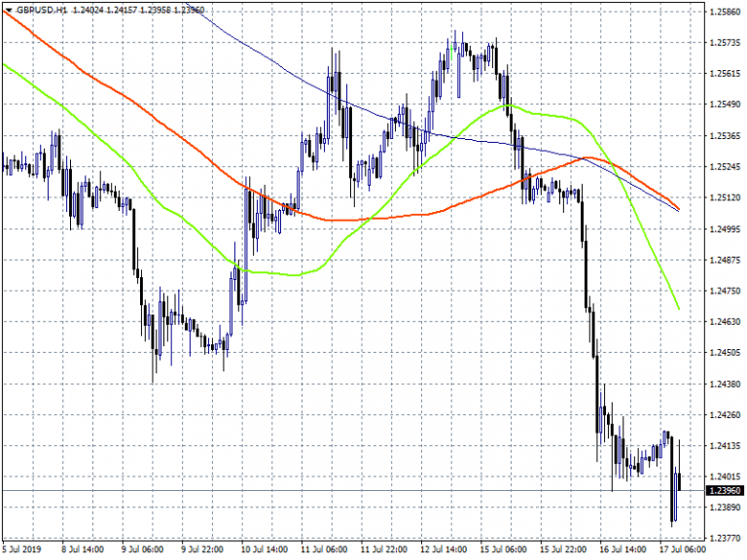The width and height of the screenshot is (747, 560).
Task: Click the current price tag 1.23960
Action: [722, 491]
